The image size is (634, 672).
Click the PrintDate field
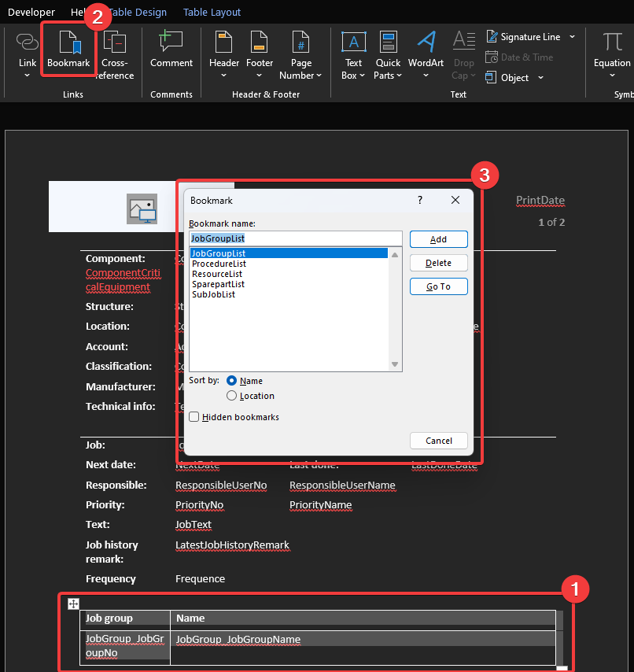pyautogui.click(x=540, y=200)
